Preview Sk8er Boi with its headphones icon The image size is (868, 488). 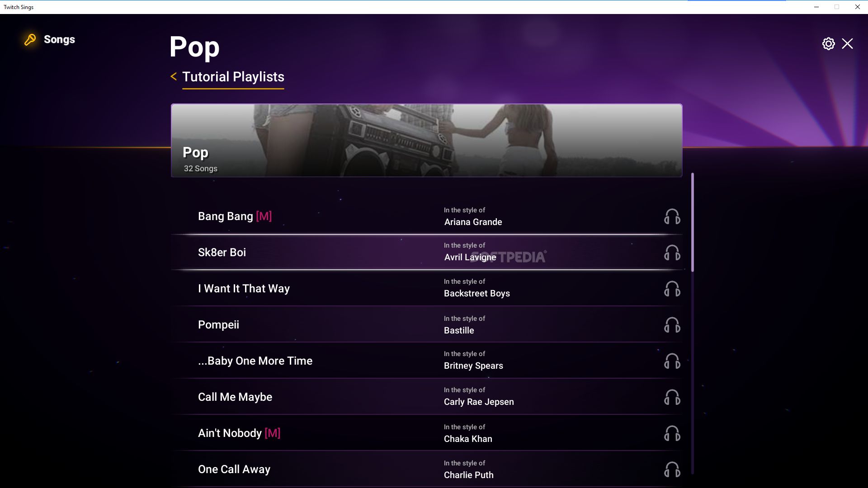[672, 253]
